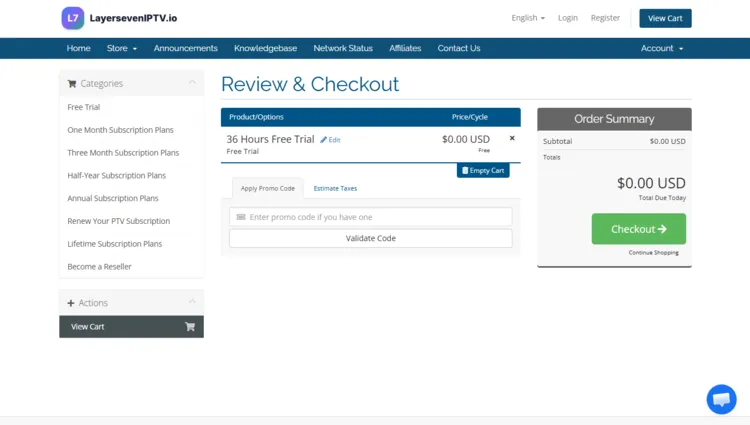Image resolution: width=750 pixels, height=425 pixels.
Task: Select Half-Year Subscription Plans category
Action: coord(132,175)
